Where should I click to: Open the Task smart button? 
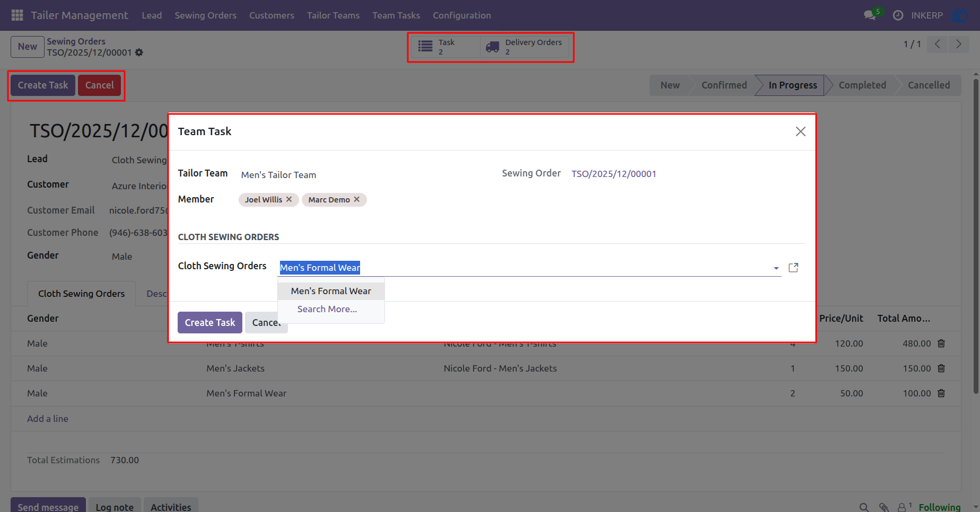pyautogui.click(x=445, y=47)
